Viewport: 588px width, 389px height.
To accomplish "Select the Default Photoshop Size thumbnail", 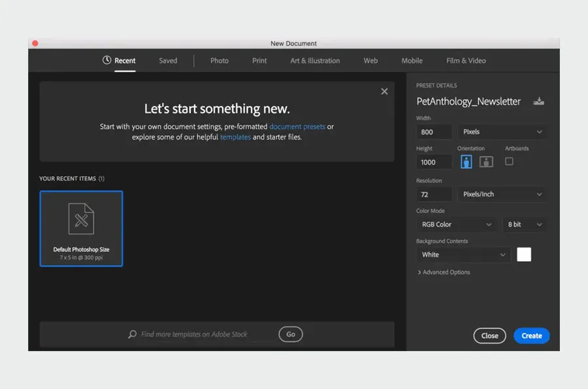I will click(x=81, y=228).
